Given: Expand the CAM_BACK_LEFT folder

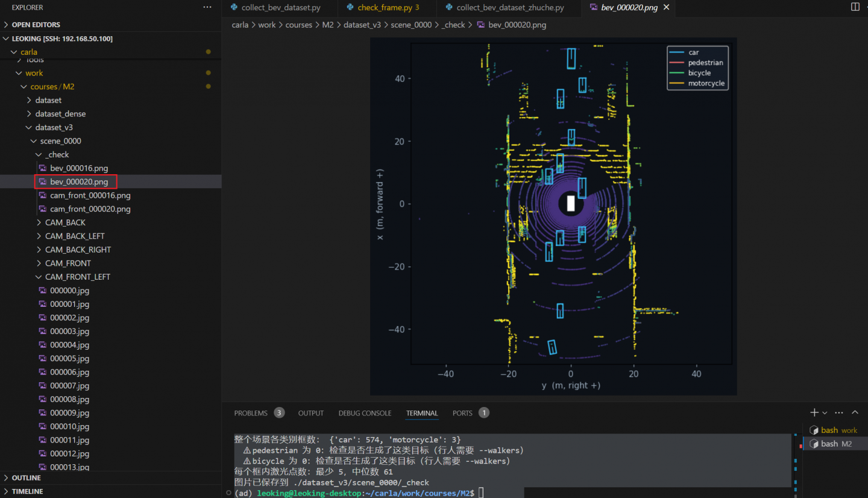Looking at the screenshot, I should 111,236.
